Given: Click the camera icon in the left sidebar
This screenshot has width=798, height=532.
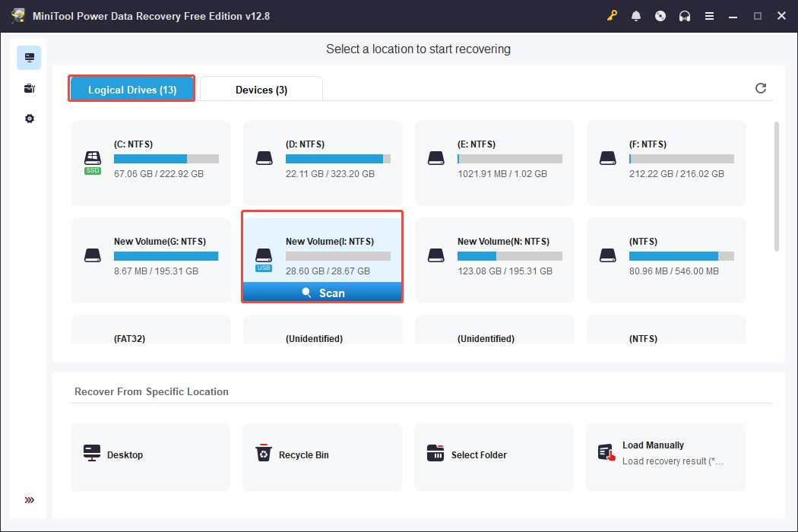Looking at the screenshot, I should (x=29, y=87).
